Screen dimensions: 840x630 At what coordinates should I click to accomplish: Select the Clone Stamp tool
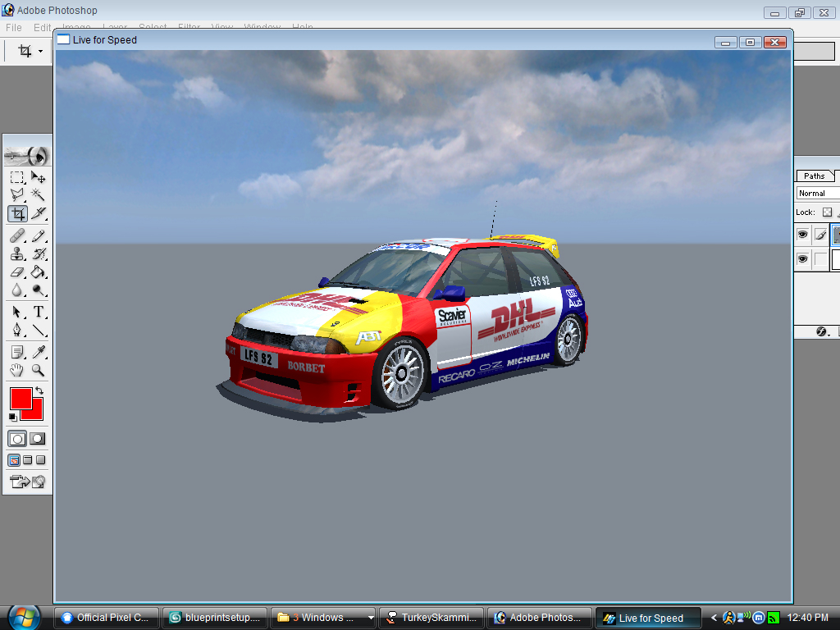click(16, 254)
